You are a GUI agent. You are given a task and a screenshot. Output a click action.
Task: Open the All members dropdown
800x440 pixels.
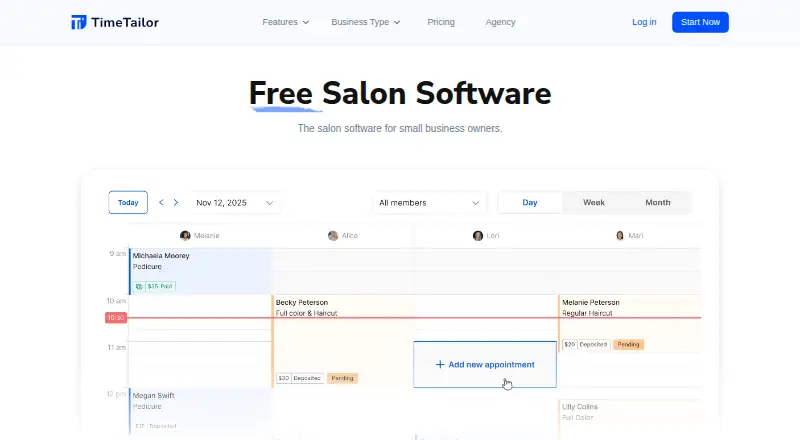(x=430, y=203)
